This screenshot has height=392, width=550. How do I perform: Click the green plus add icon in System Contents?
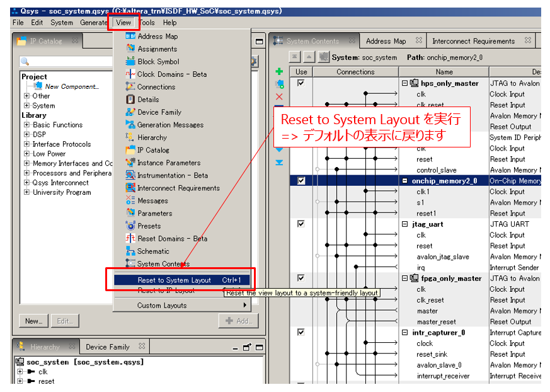(x=279, y=72)
